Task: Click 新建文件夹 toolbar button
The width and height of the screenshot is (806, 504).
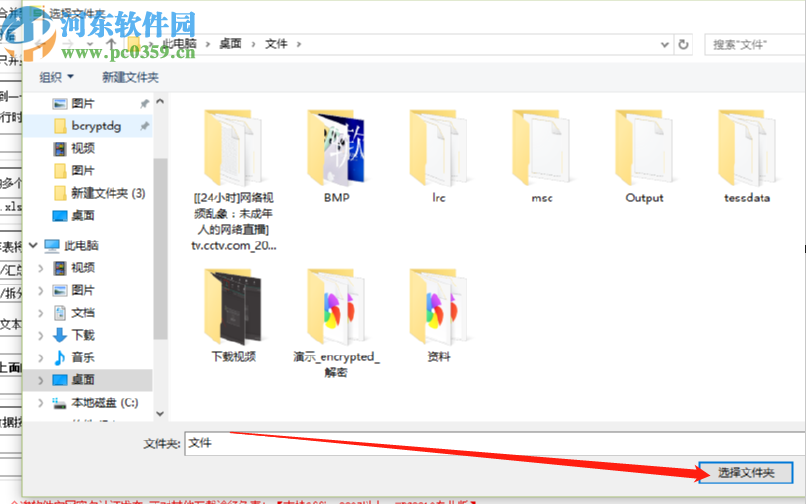Action: (x=130, y=77)
